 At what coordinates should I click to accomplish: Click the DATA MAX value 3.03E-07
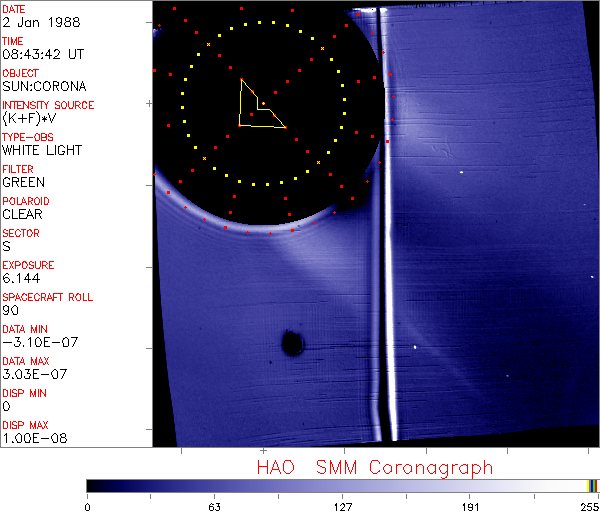point(33,375)
